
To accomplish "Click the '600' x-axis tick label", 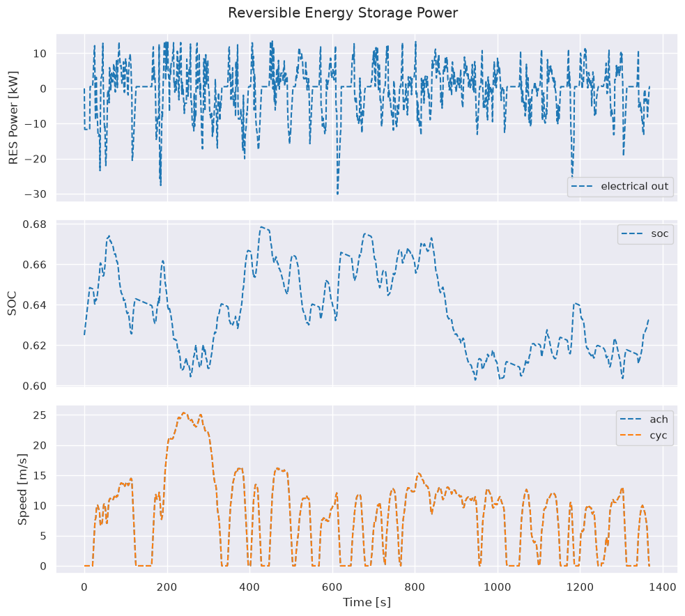I will pos(332,587).
